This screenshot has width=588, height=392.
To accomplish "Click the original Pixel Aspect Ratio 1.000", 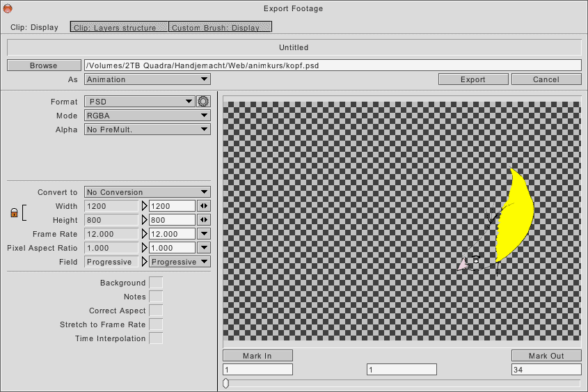I will (111, 248).
